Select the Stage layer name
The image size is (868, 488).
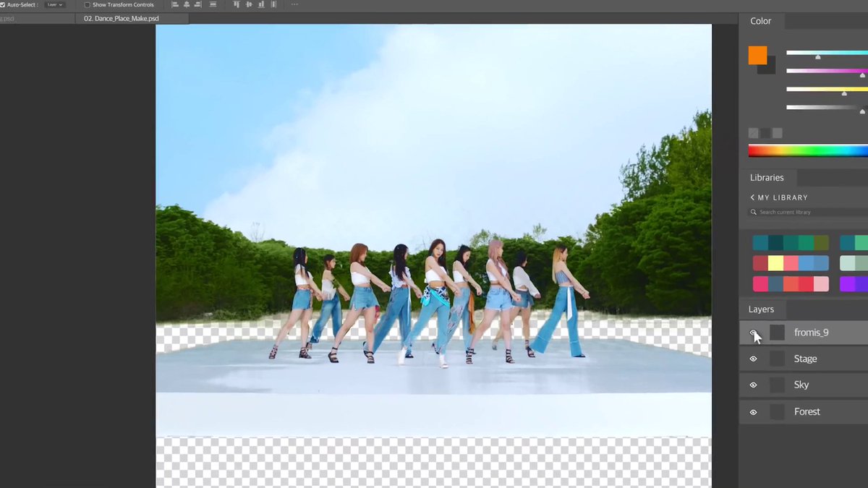tap(805, 359)
